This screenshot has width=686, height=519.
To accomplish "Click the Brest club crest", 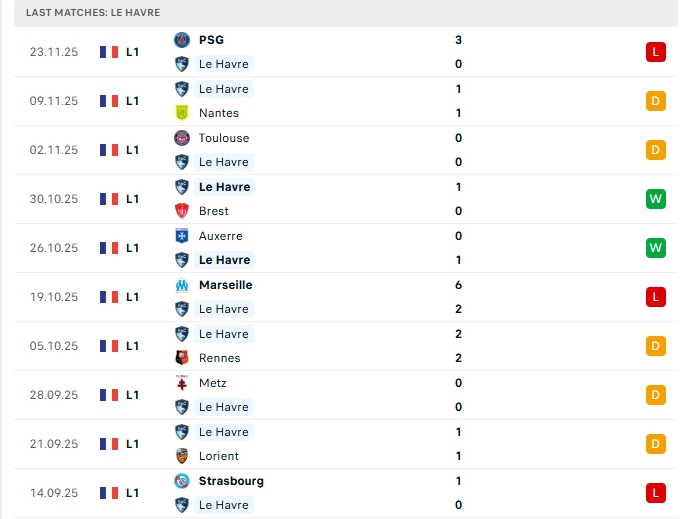I will pos(182,211).
